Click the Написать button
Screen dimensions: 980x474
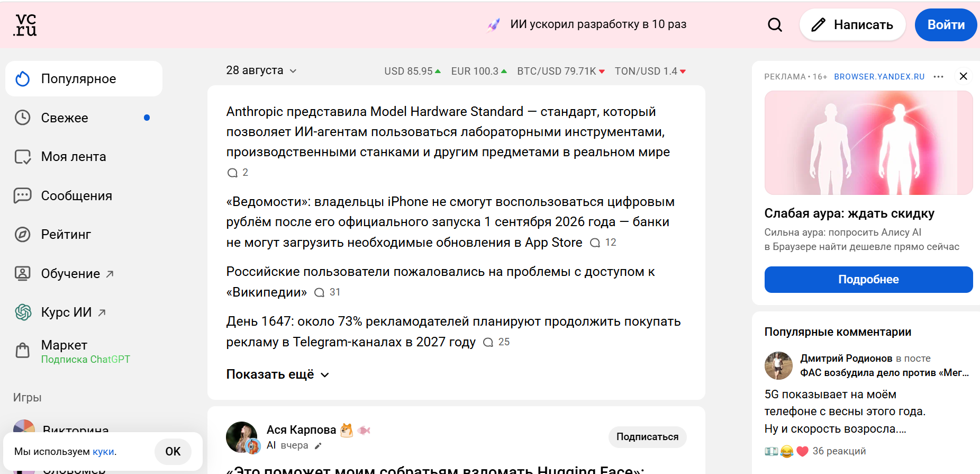coord(852,25)
